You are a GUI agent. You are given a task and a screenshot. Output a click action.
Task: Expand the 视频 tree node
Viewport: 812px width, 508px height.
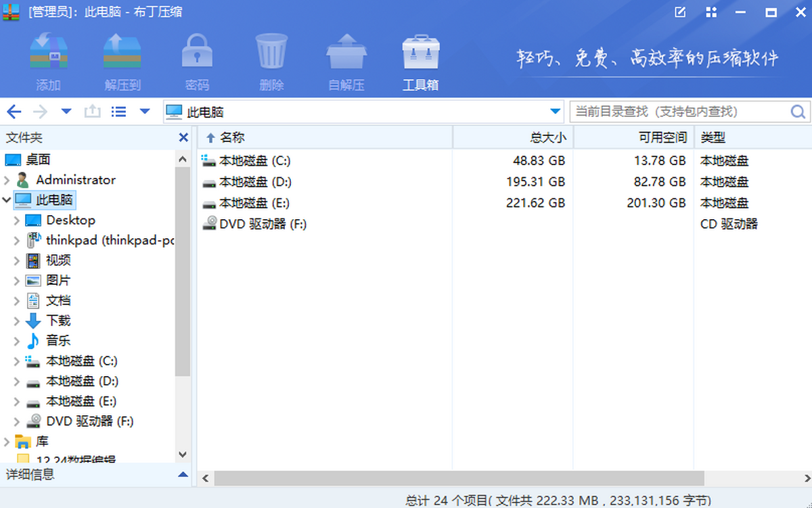17,260
